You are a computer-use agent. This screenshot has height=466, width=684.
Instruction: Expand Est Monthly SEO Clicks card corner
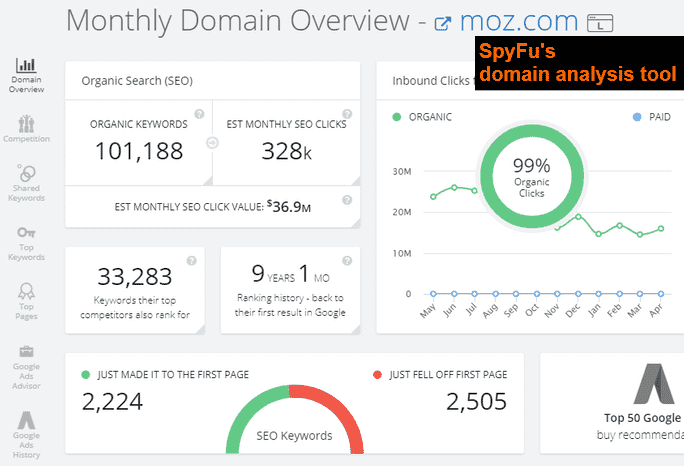pos(356,181)
